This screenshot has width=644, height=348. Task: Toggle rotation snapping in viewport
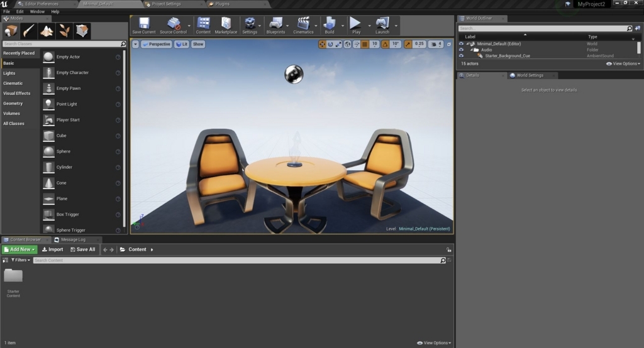point(386,44)
